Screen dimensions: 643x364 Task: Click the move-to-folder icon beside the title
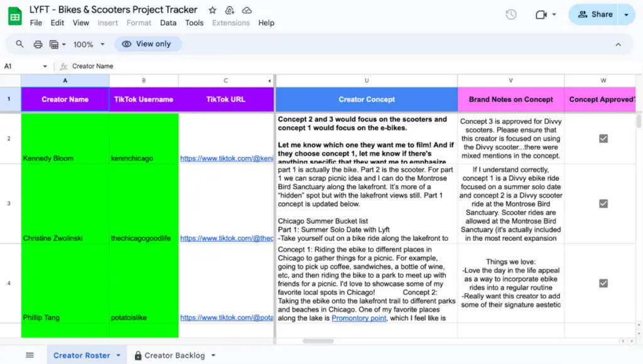230,10
